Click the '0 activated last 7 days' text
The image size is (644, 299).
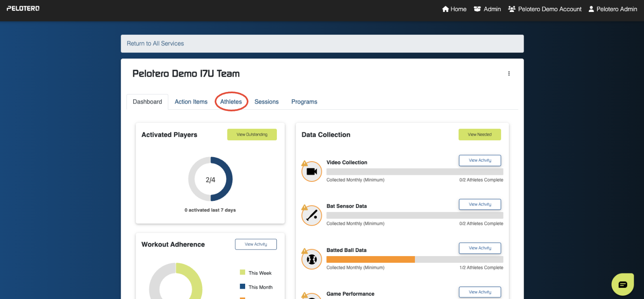click(x=210, y=210)
